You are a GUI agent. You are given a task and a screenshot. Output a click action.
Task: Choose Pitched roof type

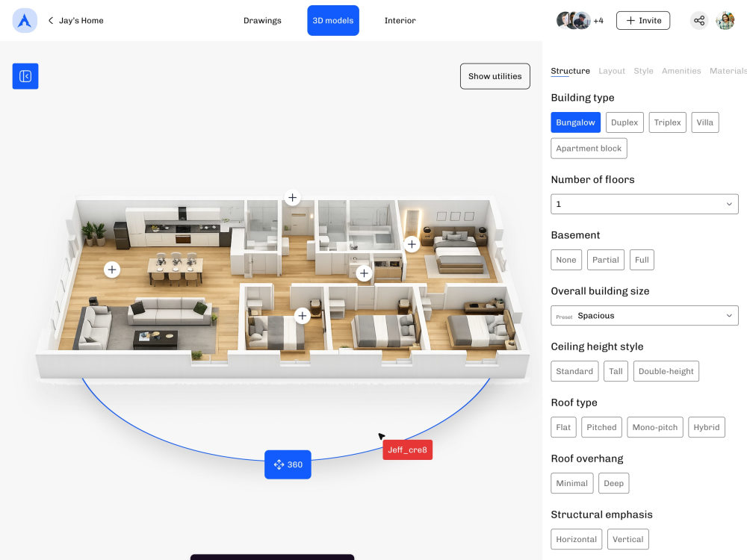tap(601, 427)
